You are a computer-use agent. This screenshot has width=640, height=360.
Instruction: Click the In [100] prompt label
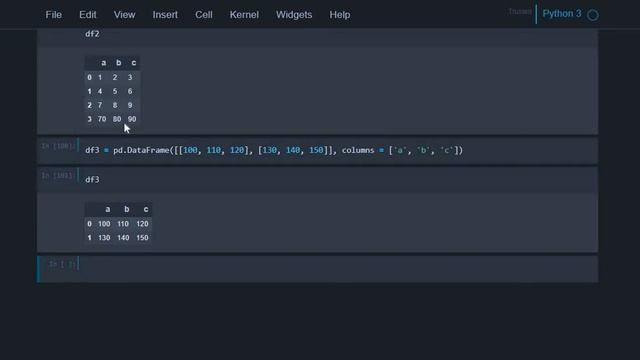click(x=58, y=146)
